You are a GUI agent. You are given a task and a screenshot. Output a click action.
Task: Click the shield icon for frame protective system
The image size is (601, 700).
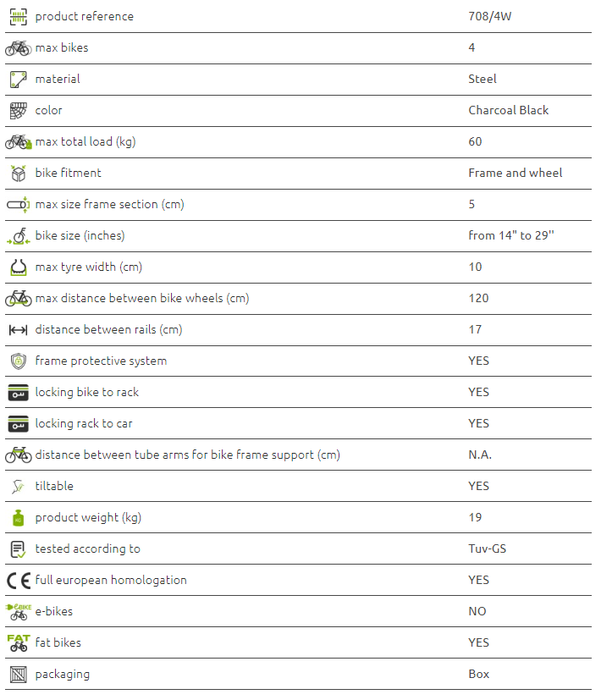click(18, 361)
